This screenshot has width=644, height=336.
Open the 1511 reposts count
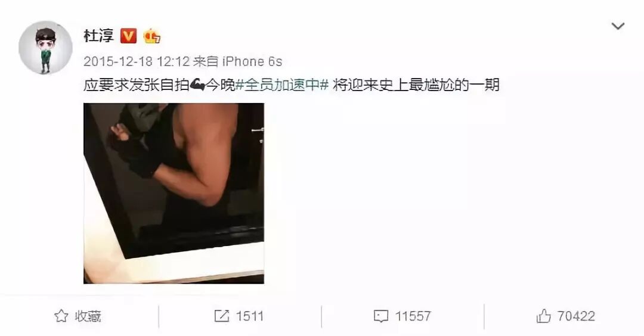[x=250, y=316]
